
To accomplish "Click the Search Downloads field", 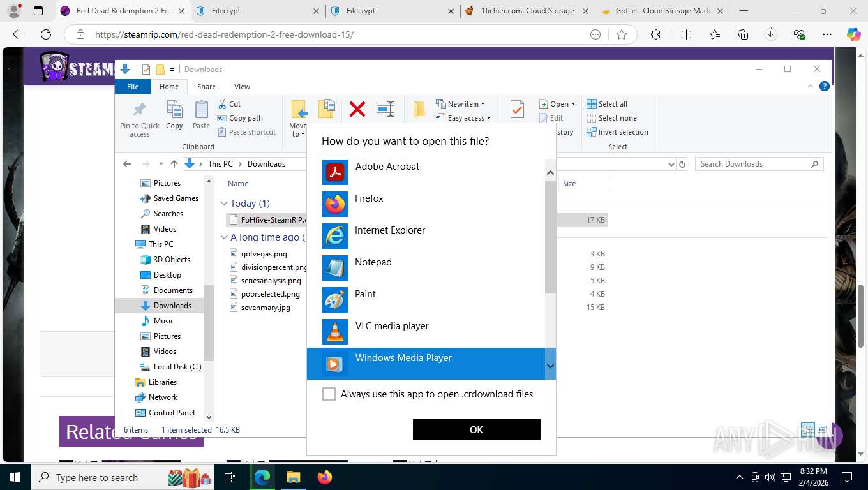I will [759, 164].
